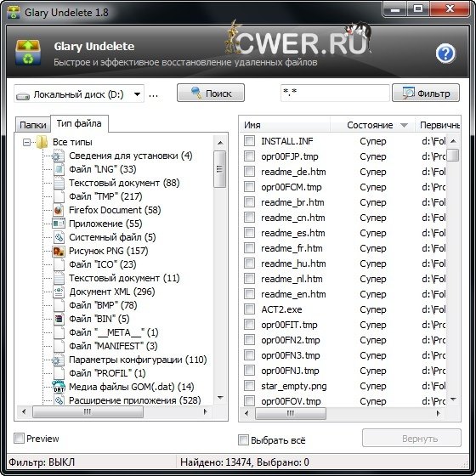Click the Документ XML (296) icon
The height and width of the screenshot is (476, 476).
59,292
